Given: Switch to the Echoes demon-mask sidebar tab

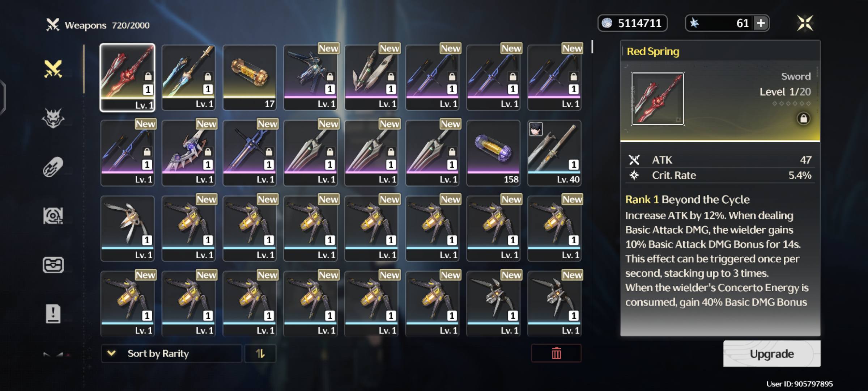Looking at the screenshot, I should coord(53,118).
